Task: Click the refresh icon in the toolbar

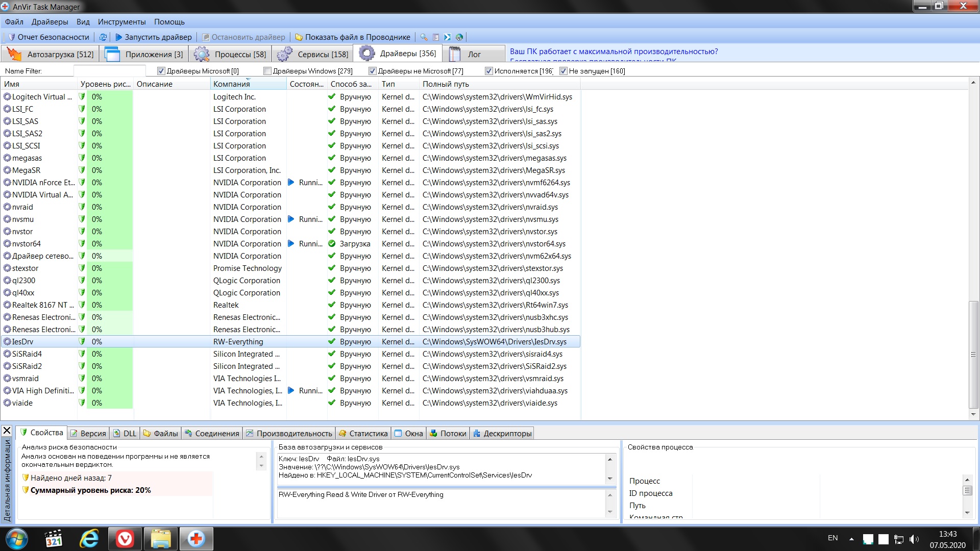Action: 103,37
